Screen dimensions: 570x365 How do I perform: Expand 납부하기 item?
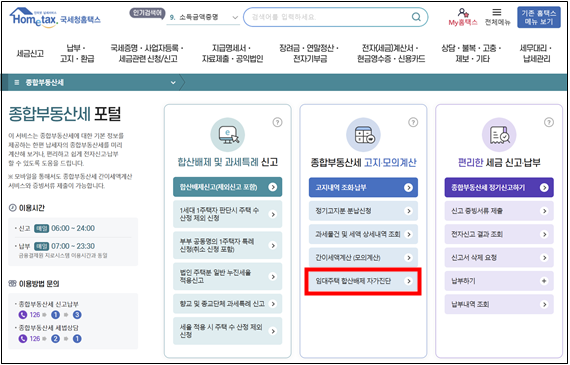point(499,281)
